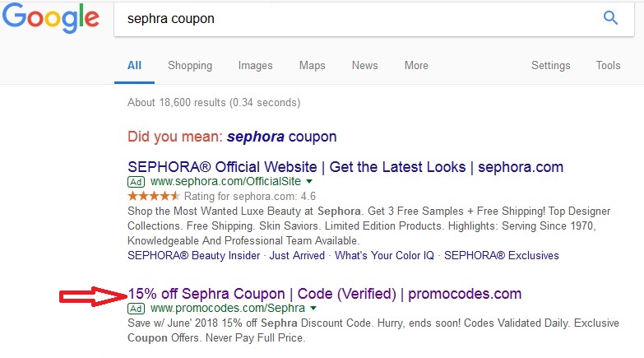Click the star rating for sephora.com
This screenshot has width=644, height=358.
154,196
